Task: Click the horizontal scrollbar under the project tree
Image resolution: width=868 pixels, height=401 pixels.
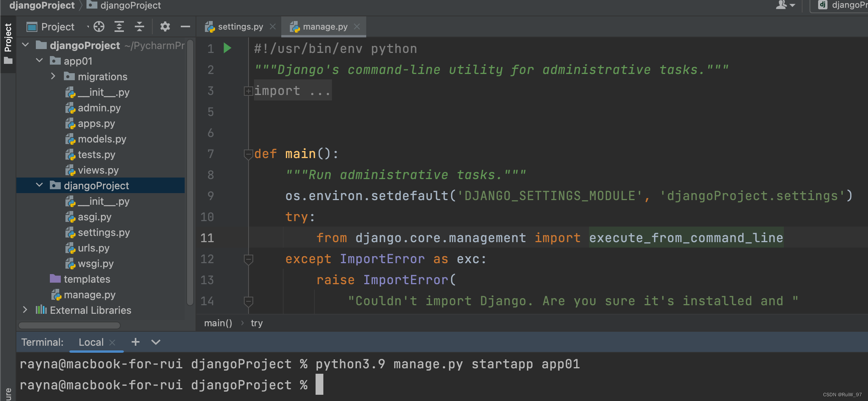Action: (69, 325)
